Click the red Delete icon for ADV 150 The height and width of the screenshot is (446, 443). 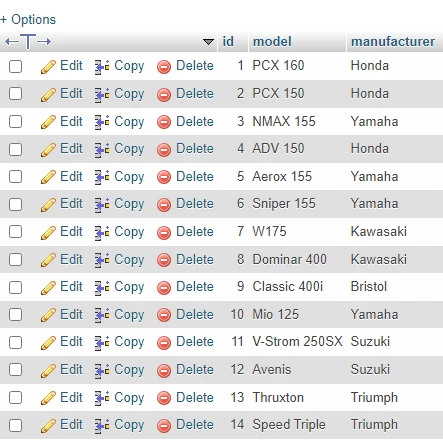(164, 150)
